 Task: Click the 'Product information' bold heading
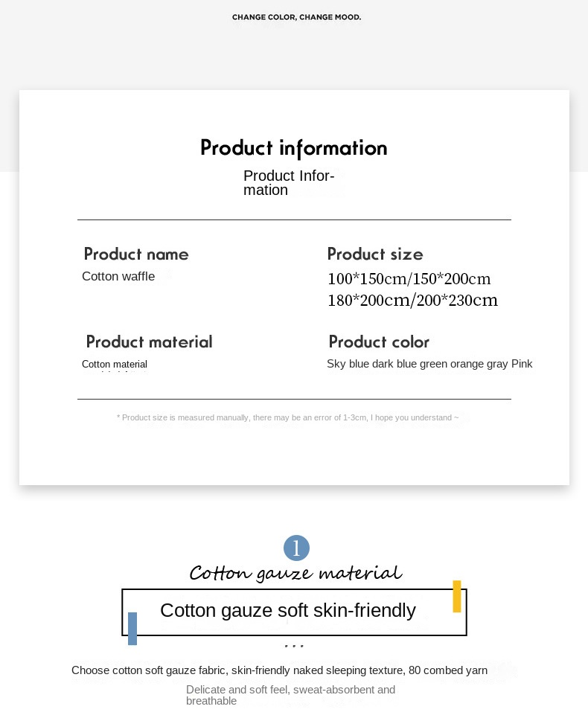[294, 148]
